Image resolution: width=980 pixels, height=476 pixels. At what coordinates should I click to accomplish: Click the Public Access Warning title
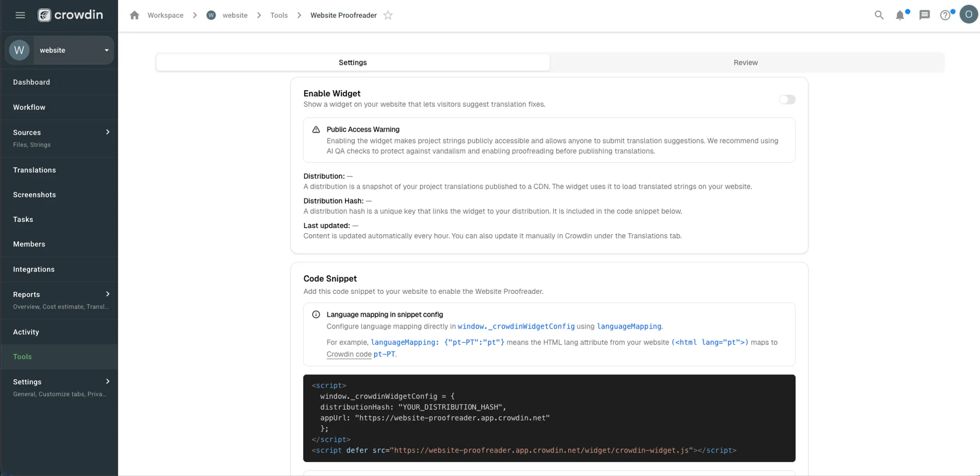(363, 130)
